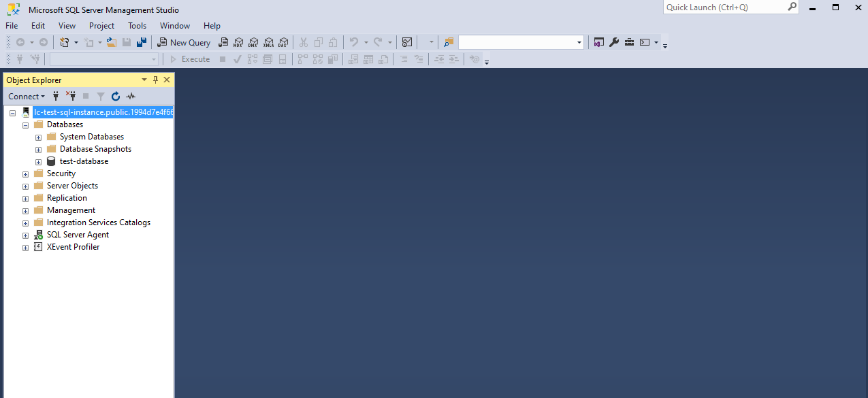Open the find combo box dropdown
The height and width of the screenshot is (398, 868).
(579, 42)
